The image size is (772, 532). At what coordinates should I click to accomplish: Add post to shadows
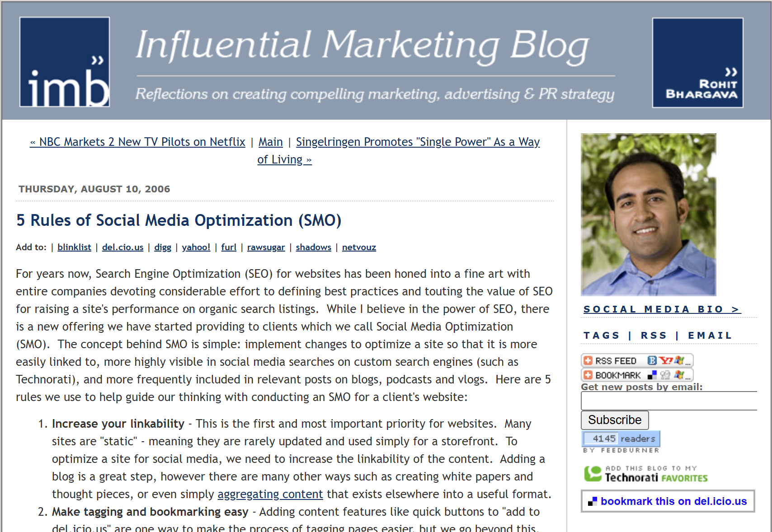tap(313, 247)
